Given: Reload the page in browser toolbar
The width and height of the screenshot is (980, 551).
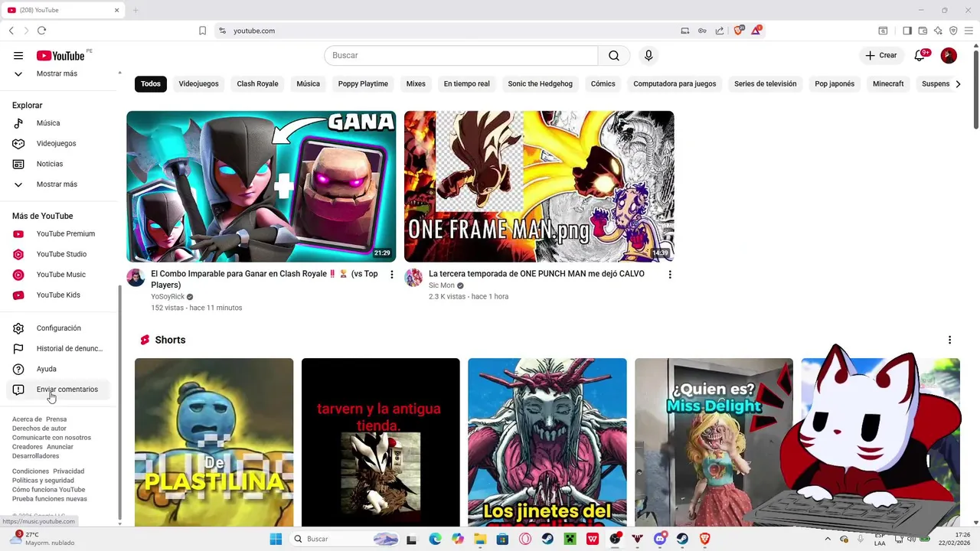Looking at the screenshot, I should (41, 31).
